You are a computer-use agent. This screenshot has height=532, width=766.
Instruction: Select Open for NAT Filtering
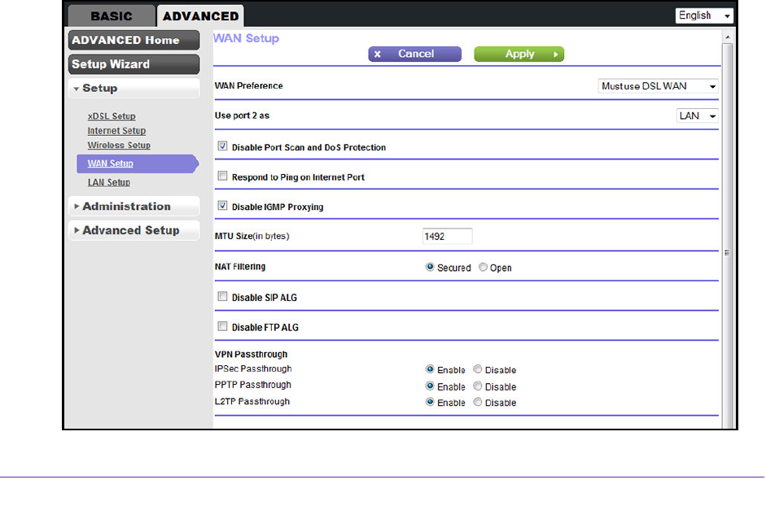tap(484, 268)
